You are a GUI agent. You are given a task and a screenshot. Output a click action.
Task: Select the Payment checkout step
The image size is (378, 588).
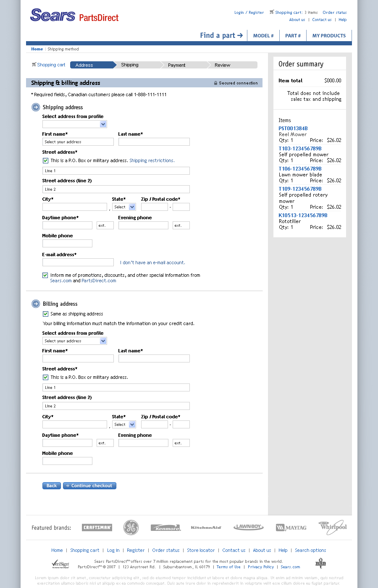coord(185,65)
